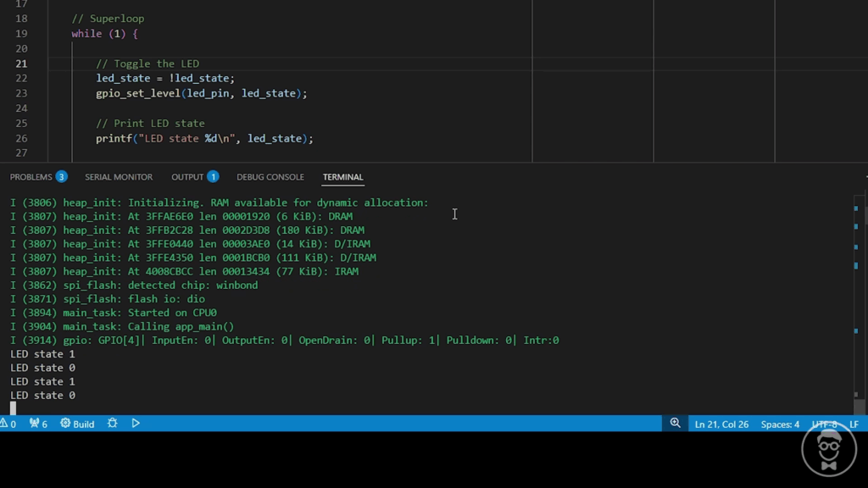Screen dimensions: 868x488
Task: Switch to the Debug Console tab
Action: (x=270, y=177)
